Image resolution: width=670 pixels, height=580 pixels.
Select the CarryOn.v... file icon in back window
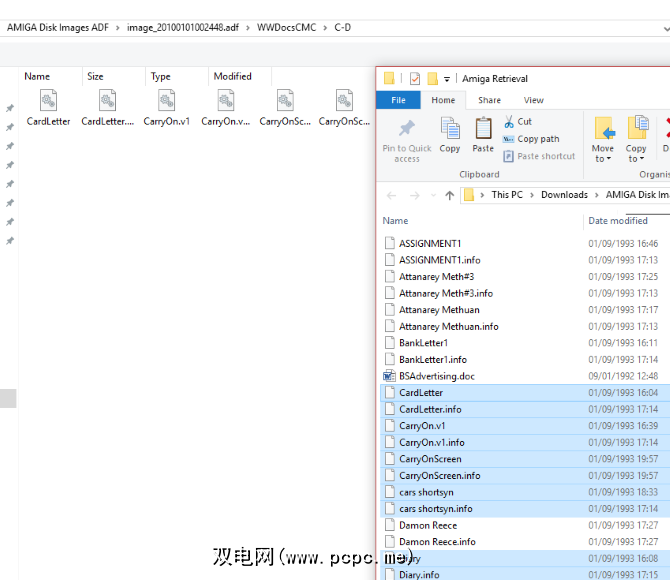pyautogui.click(x=226, y=100)
